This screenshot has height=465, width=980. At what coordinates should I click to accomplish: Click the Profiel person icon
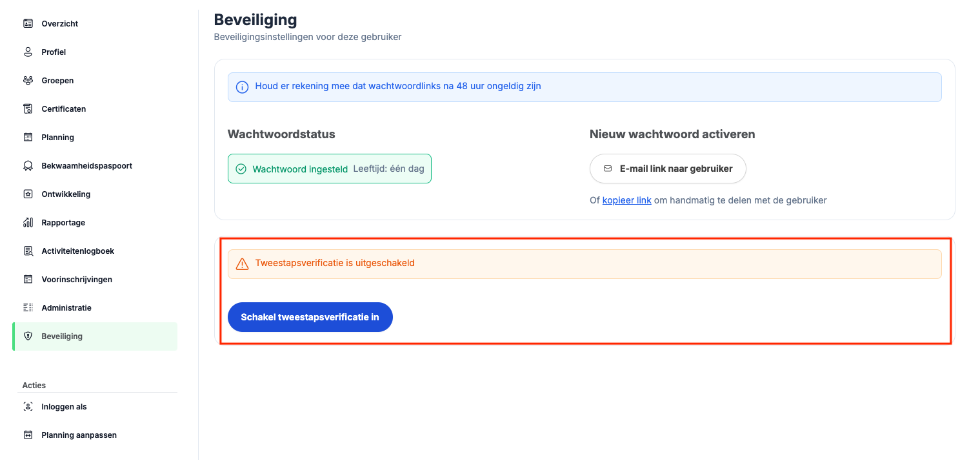28,52
